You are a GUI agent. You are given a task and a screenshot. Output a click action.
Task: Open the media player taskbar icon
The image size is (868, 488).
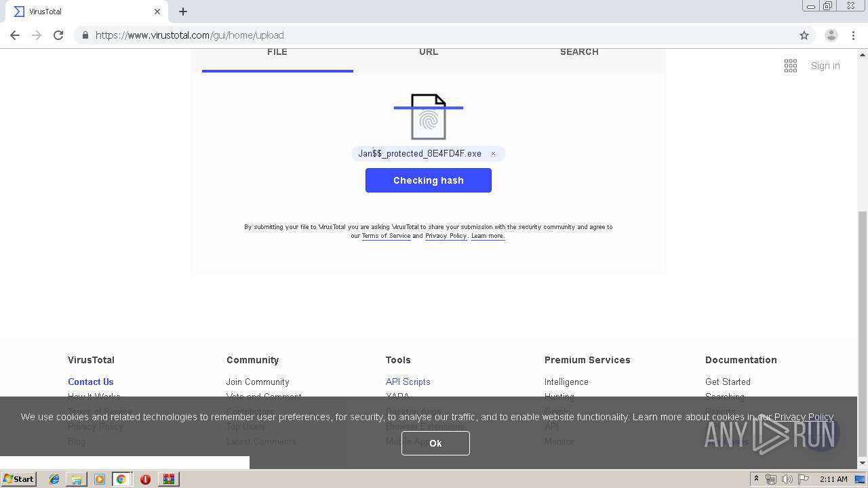(x=100, y=479)
